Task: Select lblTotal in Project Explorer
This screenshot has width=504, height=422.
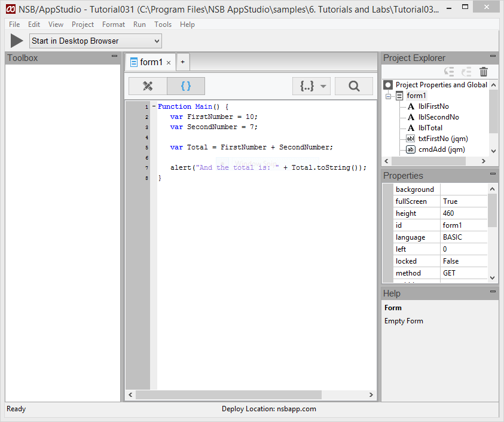Action: point(430,128)
